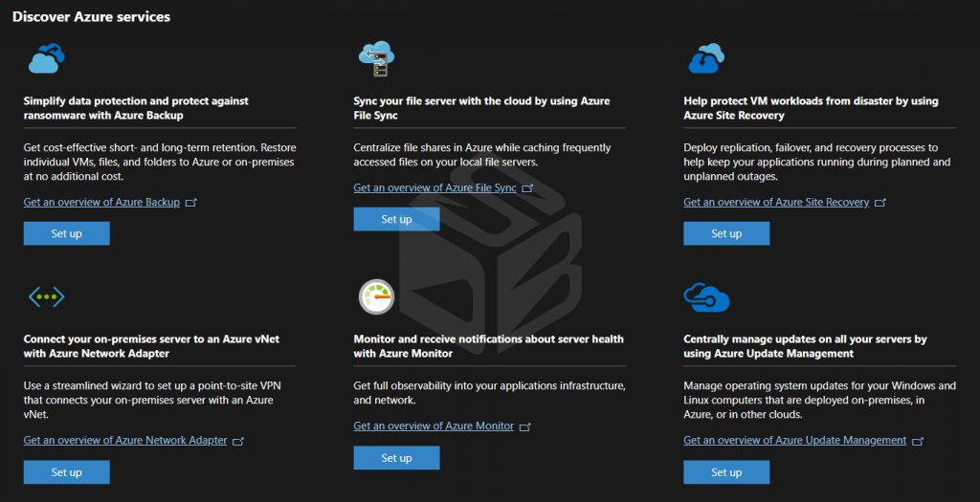The image size is (980, 502).
Task: Click the Azure File Sync server icon
Action: tap(376, 58)
